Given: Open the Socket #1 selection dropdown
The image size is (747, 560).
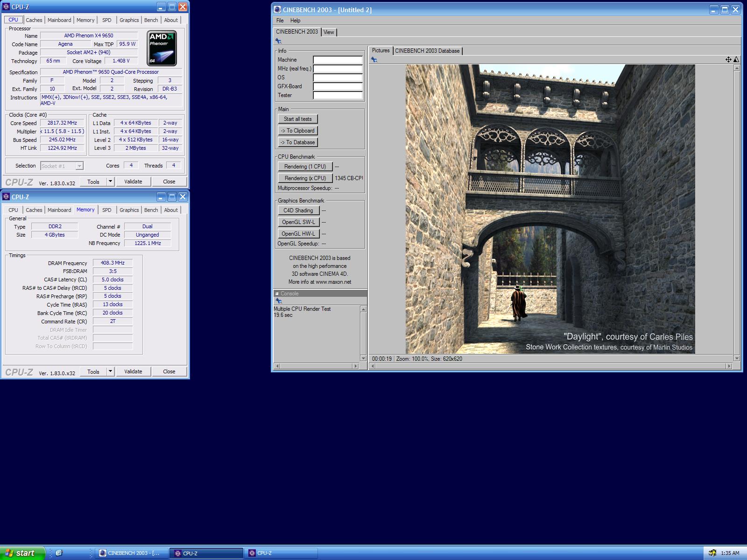Looking at the screenshot, I should 79,166.
